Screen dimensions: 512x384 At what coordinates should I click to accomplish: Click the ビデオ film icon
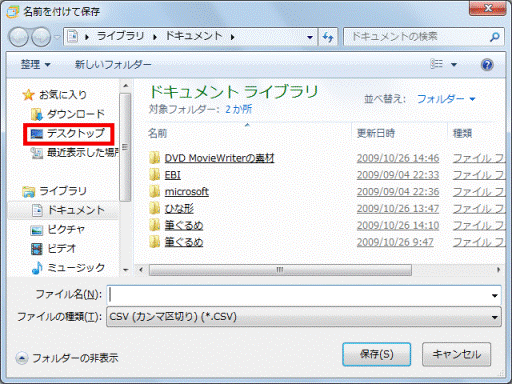pos(37,249)
